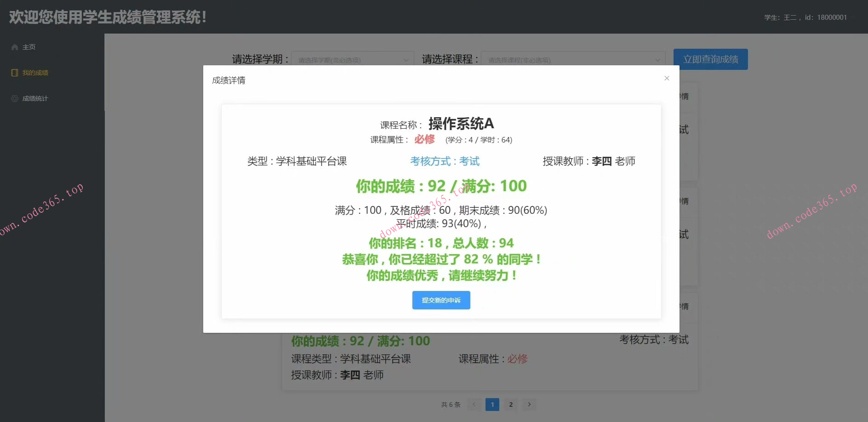Select page 1 in the pagination bar
Image resolution: width=868 pixels, height=422 pixels.
(x=492, y=405)
